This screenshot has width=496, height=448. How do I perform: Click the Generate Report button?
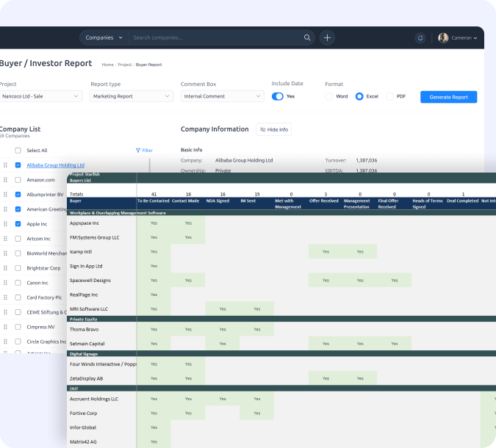click(448, 97)
